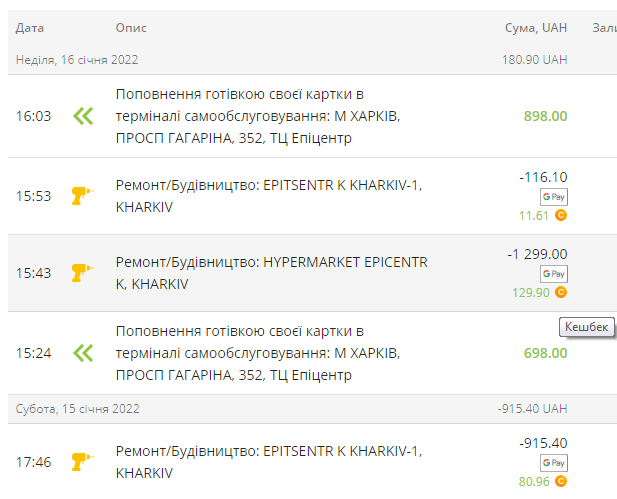Screen dimensions: 617x499
Task: Click the Google Pay badge under -1 299.00
Action: 554,274
